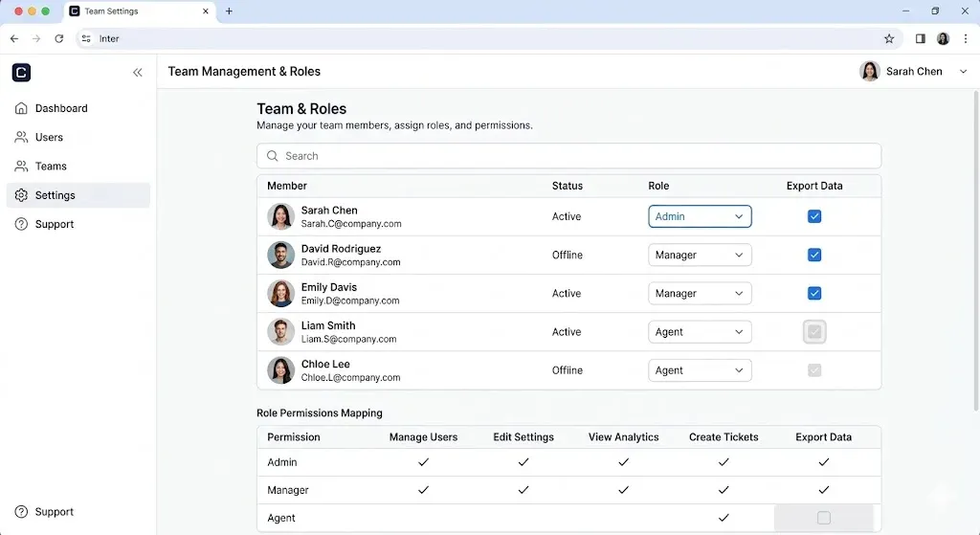Open a new browser tab
Screen dimensions: 980x535
pyautogui.click(x=229, y=11)
